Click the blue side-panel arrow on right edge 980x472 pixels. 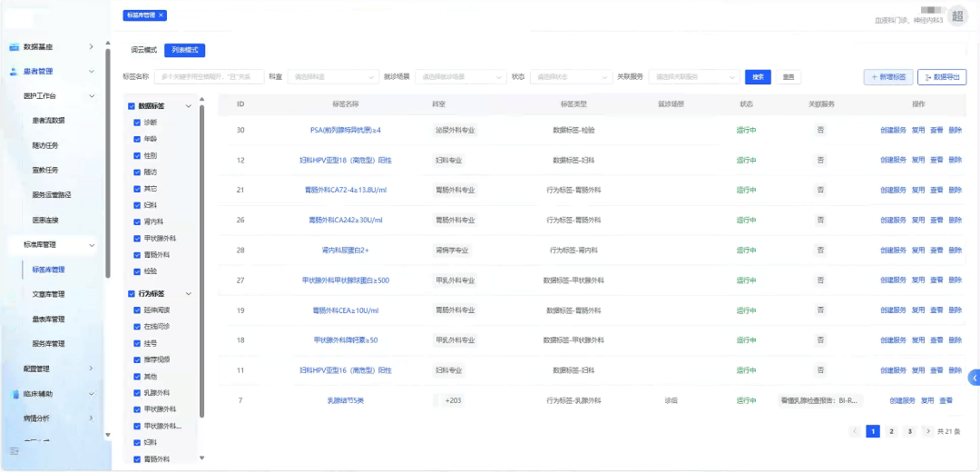tap(975, 378)
